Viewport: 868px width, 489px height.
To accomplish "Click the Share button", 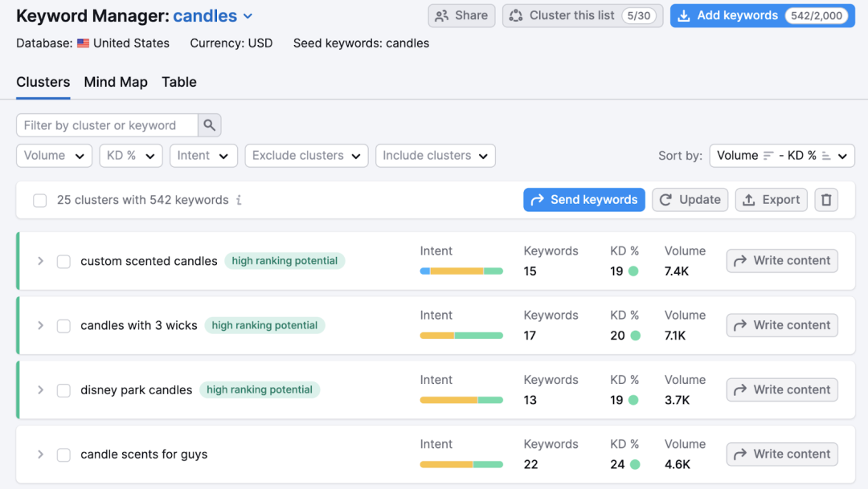I will [461, 15].
